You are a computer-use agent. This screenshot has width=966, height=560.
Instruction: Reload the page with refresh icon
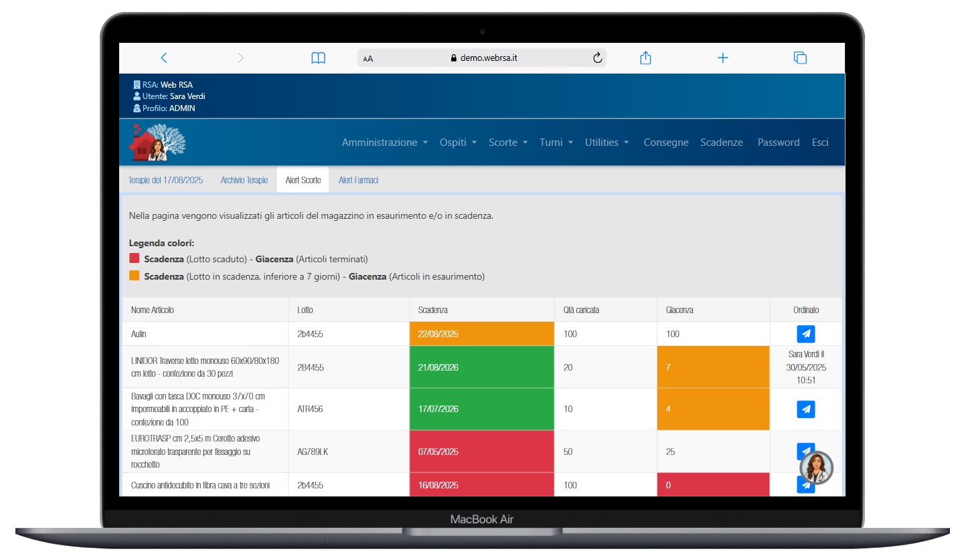[598, 58]
